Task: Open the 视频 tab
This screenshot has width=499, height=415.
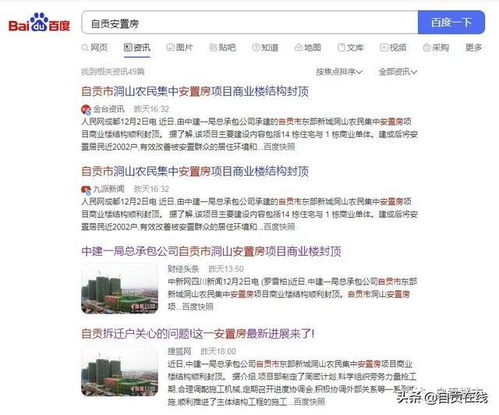Action: 393,48
